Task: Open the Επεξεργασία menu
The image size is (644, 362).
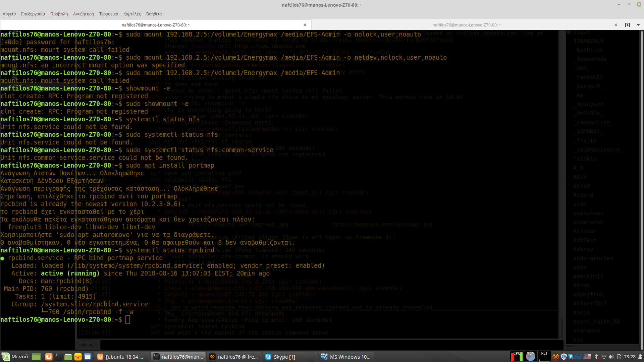Action: tap(33, 14)
